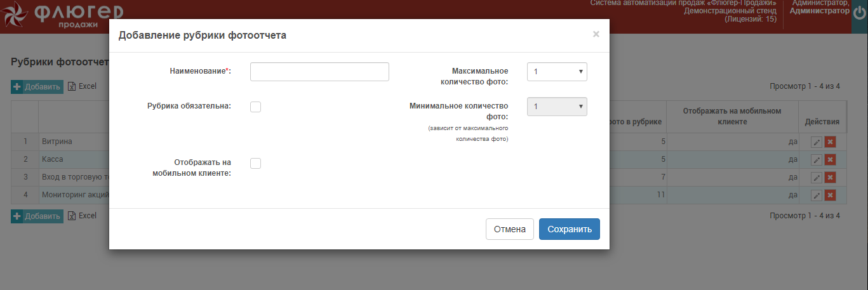The height and width of the screenshot is (290, 868).
Task: Click red delete icon in the fourth row
Action: 829,195
